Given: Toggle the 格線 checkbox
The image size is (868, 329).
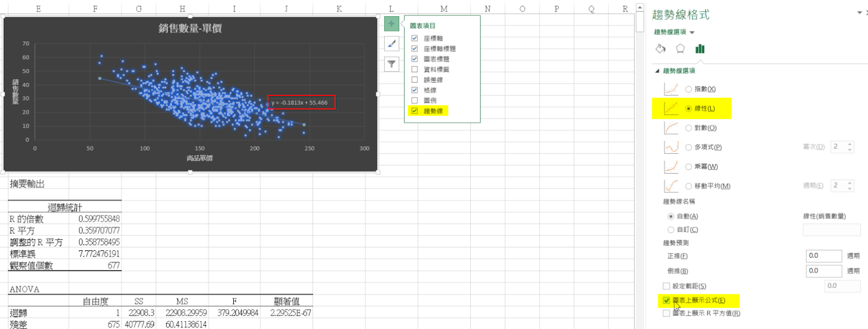Looking at the screenshot, I should coord(414,90).
